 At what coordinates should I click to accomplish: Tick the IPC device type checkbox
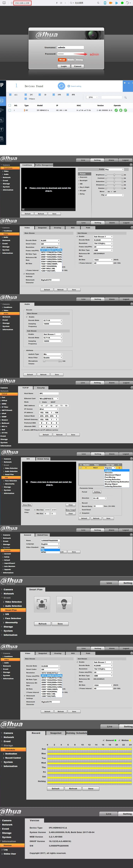[x=25, y=95]
